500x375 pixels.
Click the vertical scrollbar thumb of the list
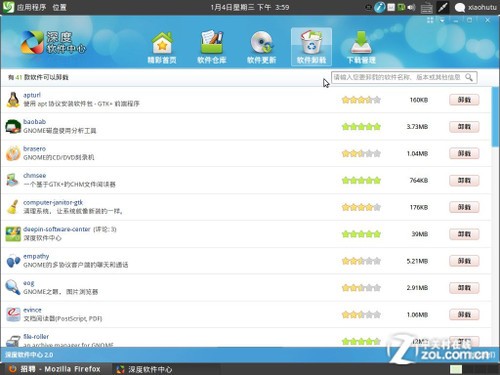495,117
